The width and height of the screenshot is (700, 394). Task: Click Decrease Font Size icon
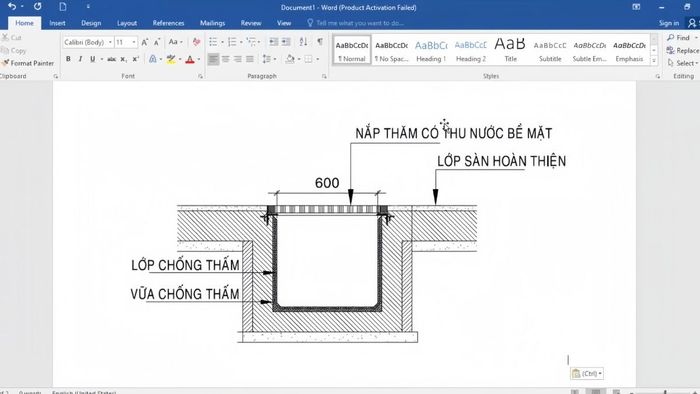(x=157, y=42)
